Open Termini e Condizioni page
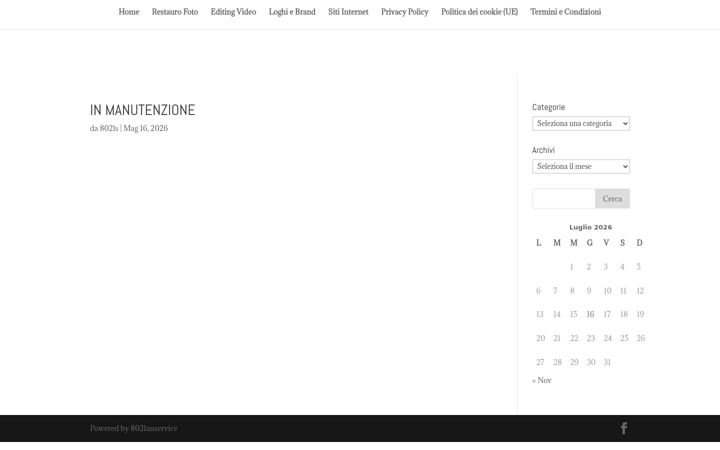 [566, 12]
